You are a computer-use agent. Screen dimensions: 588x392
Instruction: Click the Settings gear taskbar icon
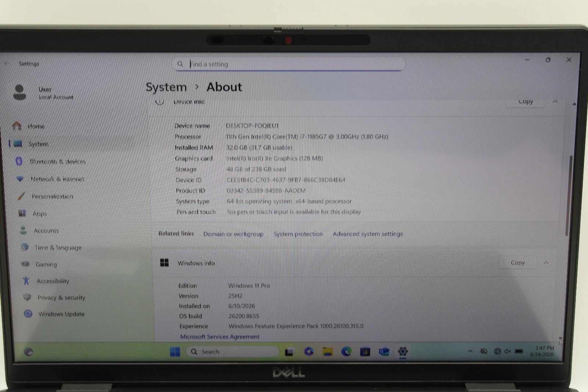[403, 352]
